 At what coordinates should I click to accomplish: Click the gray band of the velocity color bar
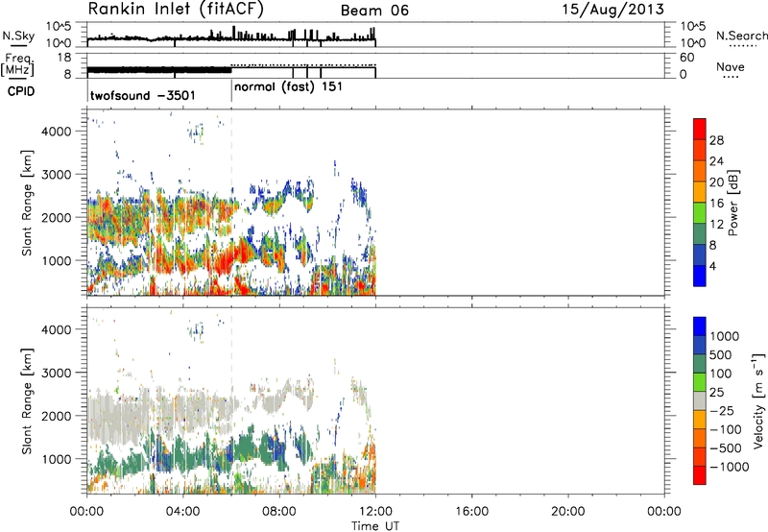[x=700, y=401]
